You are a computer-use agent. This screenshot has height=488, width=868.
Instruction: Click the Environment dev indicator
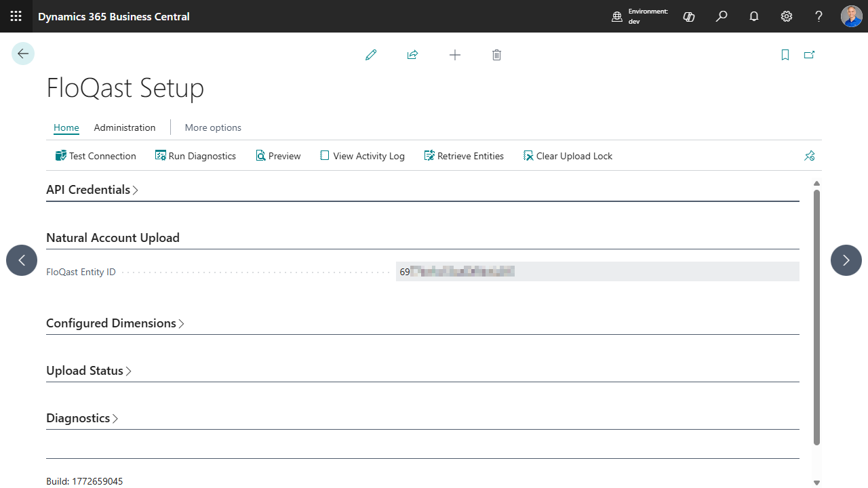(x=640, y=16)
